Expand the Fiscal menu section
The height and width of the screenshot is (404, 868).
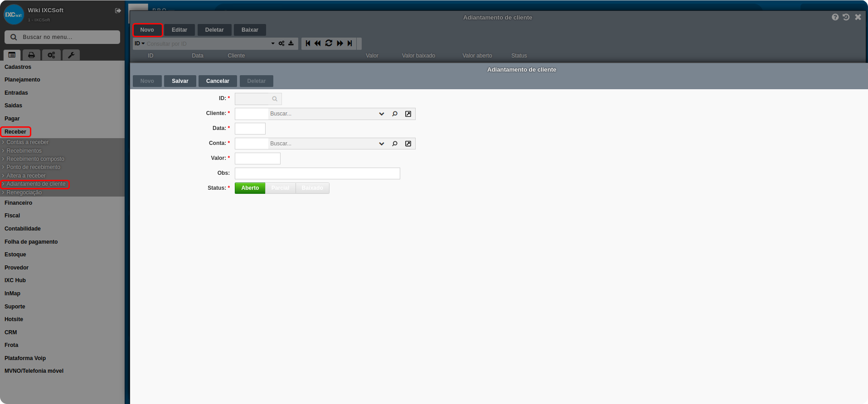pos(12,216)
